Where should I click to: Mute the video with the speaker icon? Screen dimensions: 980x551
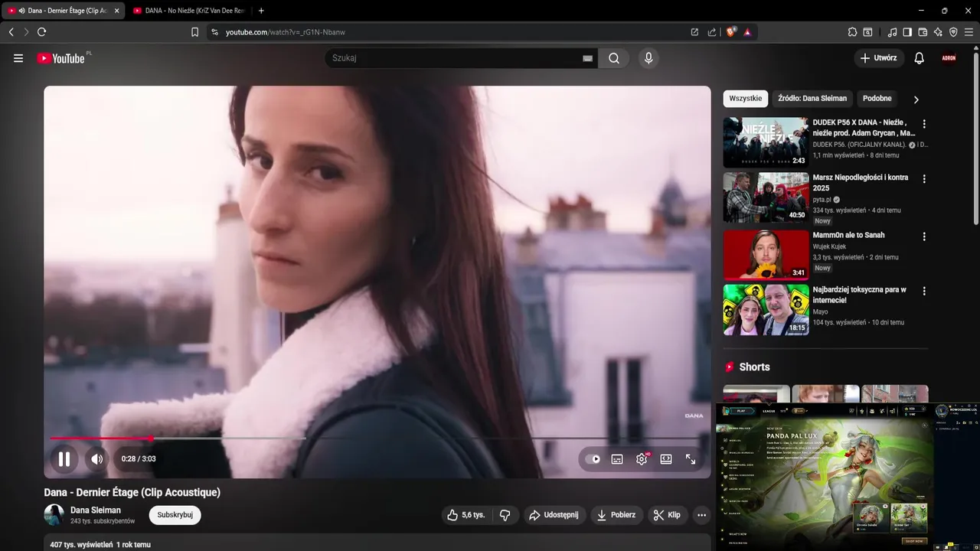[x=96, y=459]
